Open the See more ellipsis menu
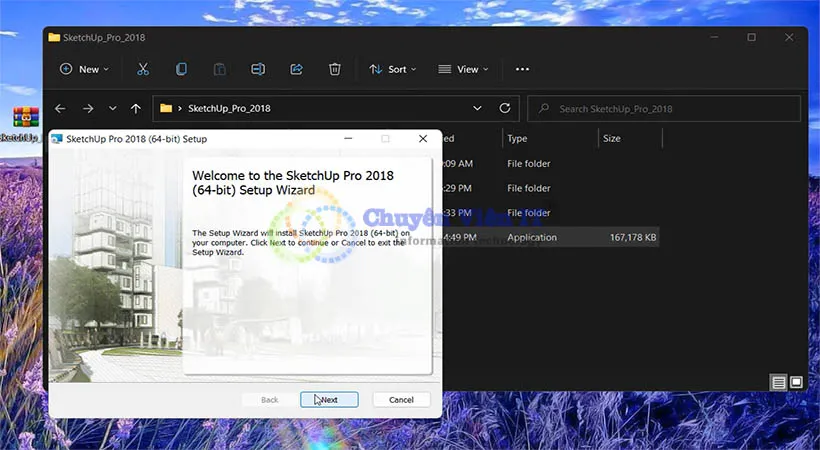 pyautogui.click(x=522, y=69)
